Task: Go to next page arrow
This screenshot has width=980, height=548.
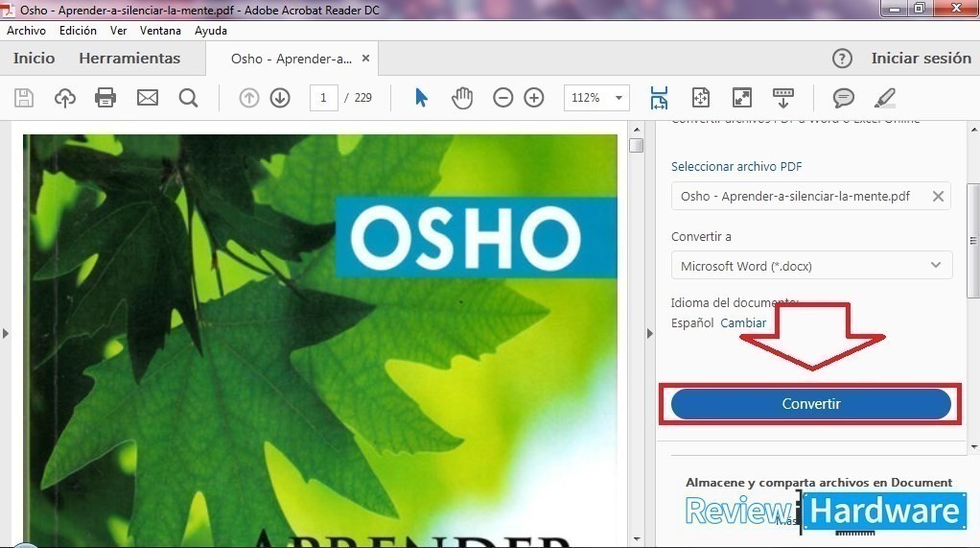Action: 280,98
